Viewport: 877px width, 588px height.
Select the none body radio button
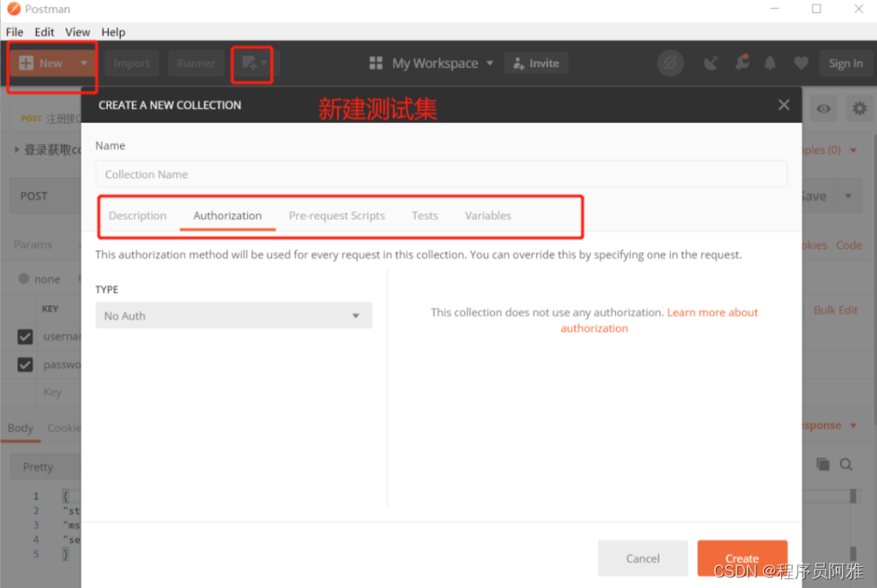[x=23, y=278]
